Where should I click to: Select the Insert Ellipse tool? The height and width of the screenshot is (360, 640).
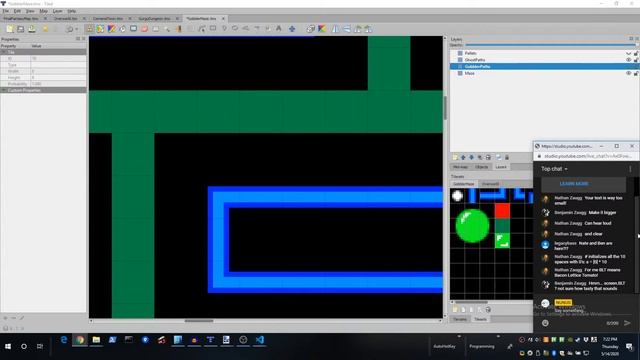click(235, 29)
